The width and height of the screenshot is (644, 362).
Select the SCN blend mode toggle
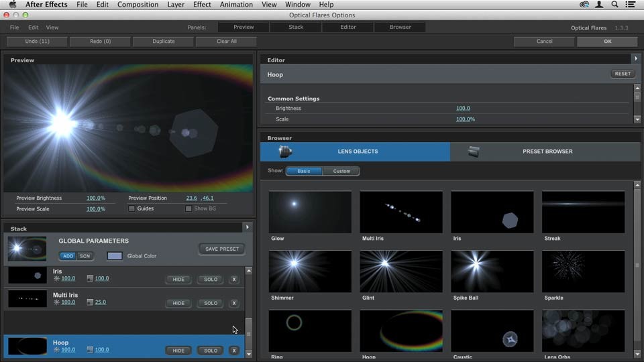coord(85,256)
